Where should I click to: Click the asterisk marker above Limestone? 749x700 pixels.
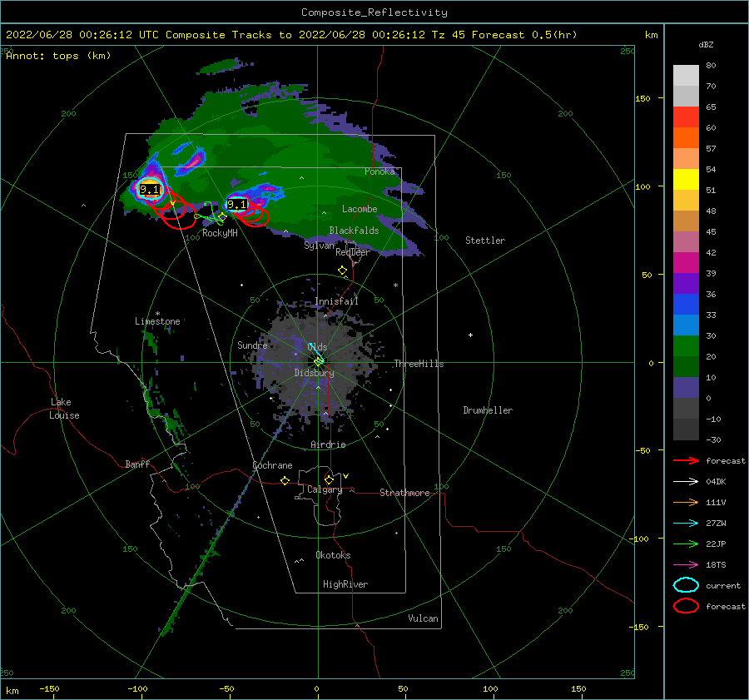157,314
